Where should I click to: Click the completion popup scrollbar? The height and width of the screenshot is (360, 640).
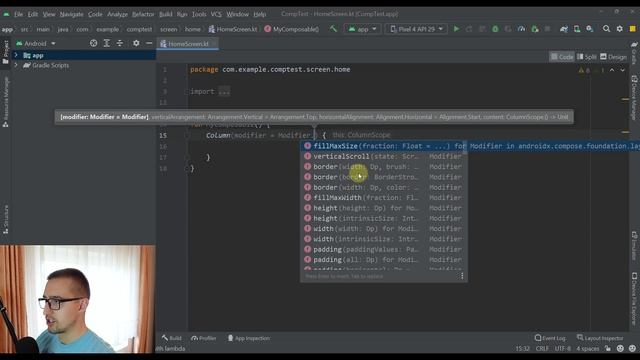tap(466, 149)
